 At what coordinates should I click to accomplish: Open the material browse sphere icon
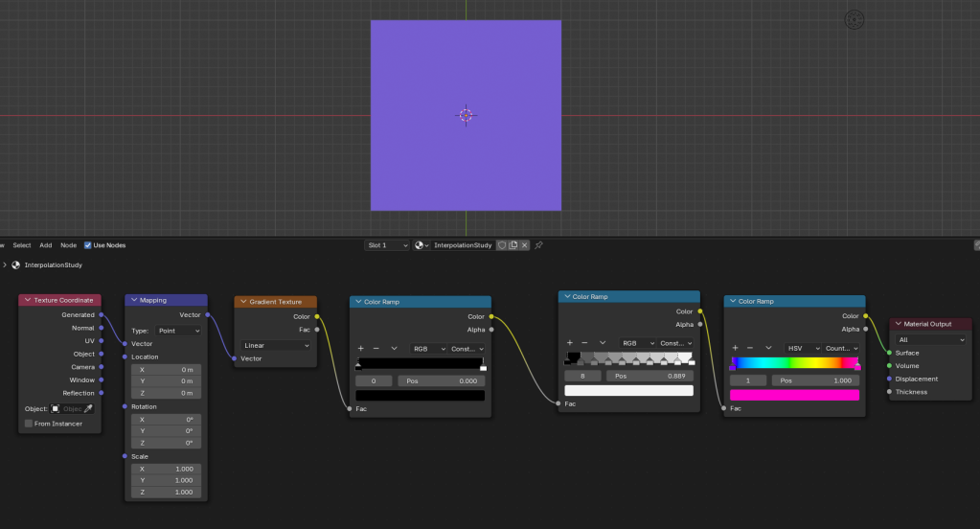point(422,245)
